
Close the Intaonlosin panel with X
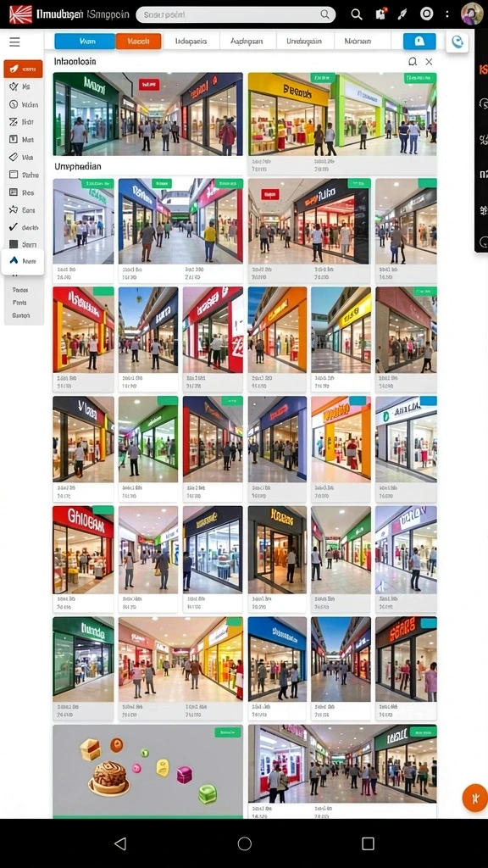pos(429,61)
